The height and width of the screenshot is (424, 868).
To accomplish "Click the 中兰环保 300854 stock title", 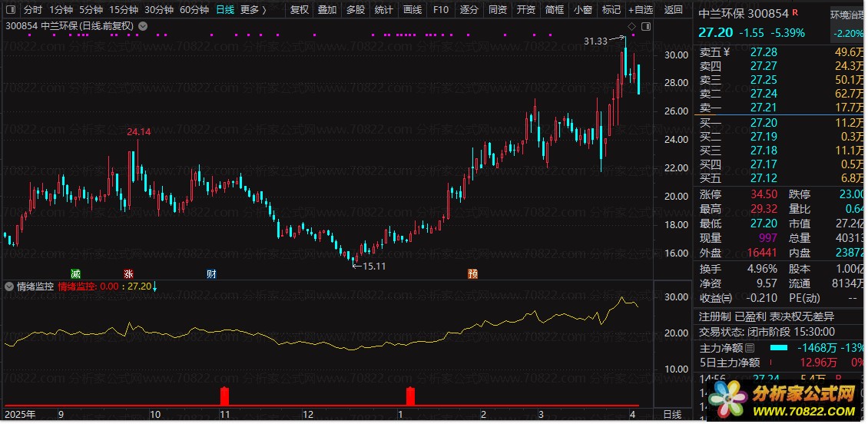I will (x=744, y=13).
